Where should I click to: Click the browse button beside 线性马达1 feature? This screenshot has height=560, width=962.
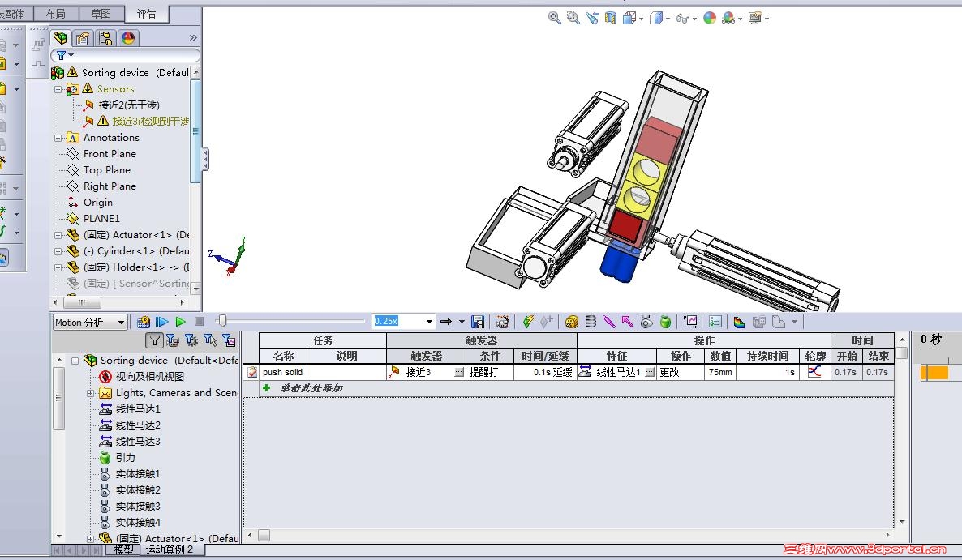[650, 373]
